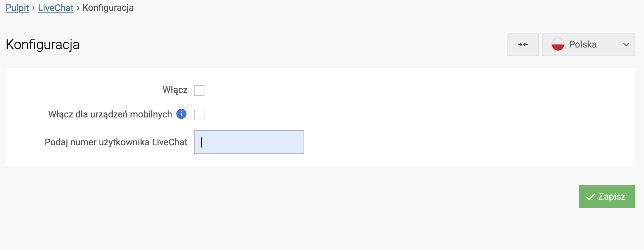644x249 pixels.
Task: Click the breadcrumb separator after Pulpit
Action: pos(33,8)
